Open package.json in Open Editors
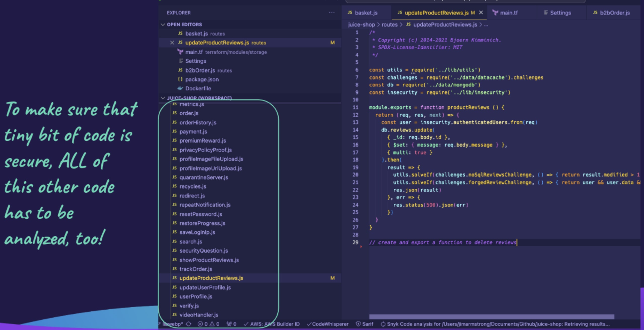 pos(250,79)
